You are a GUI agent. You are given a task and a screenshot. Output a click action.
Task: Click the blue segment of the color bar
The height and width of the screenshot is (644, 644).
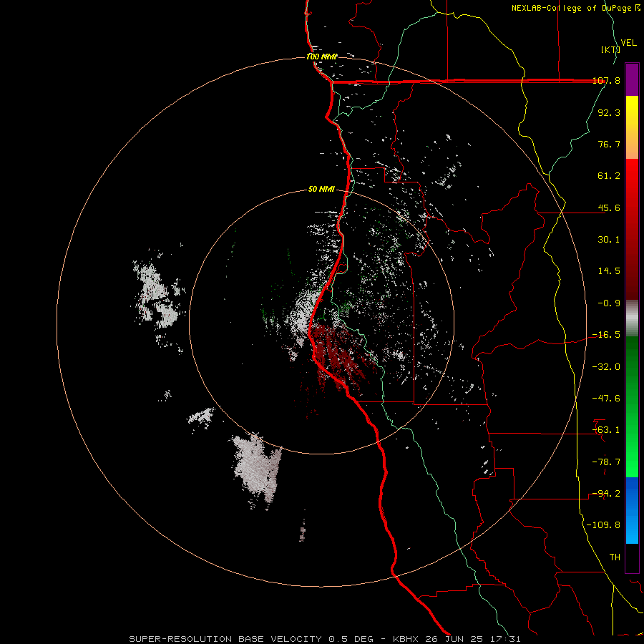click(x=632, y=510)
